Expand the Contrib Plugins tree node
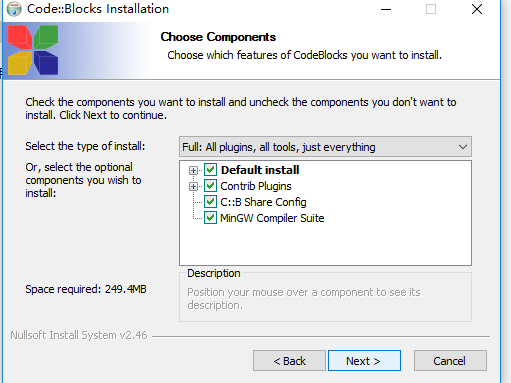 [x=193, y=186]
